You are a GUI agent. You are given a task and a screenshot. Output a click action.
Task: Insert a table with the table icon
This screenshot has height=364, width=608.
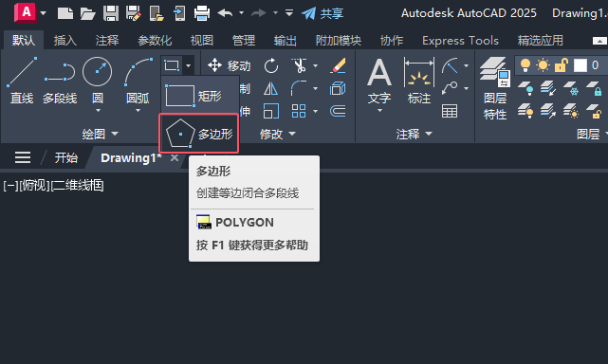[450, 111]
